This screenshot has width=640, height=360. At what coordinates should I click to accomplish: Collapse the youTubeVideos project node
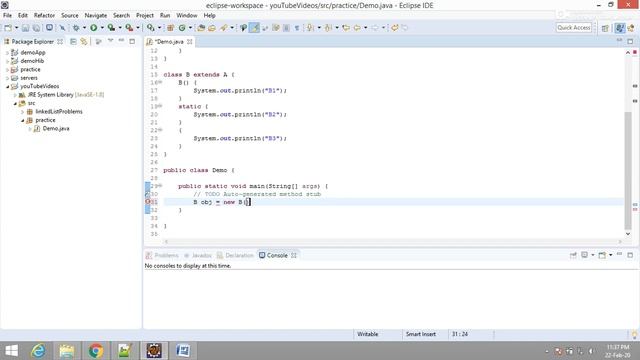click(x=7, y=87)
